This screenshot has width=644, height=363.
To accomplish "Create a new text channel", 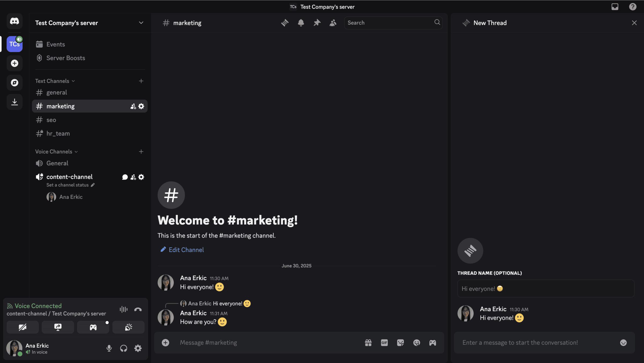I will 141,81.
